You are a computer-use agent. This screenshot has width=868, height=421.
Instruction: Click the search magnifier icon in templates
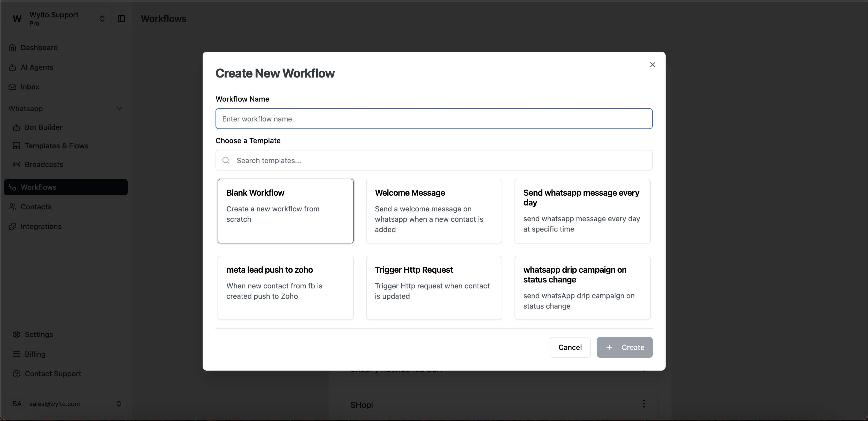tap(226, 160)
